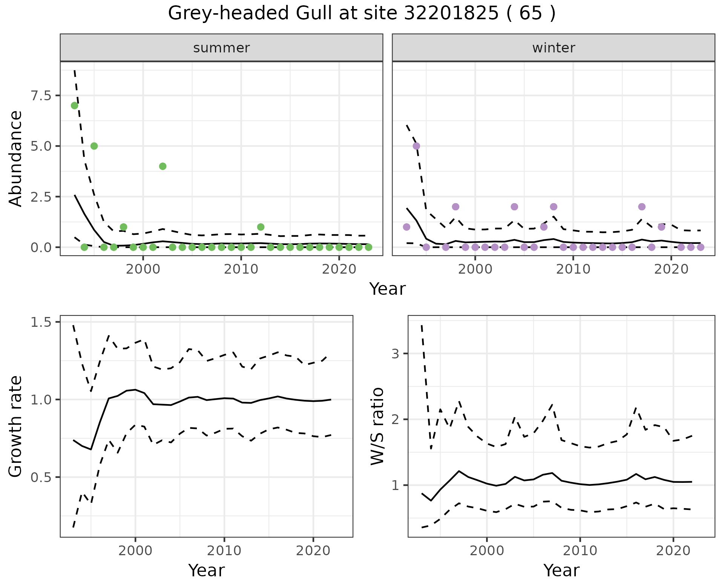Viewport: 724px width, 588px height.
Task: Click the Year label under abundance panels
Action: pos(387,289)
